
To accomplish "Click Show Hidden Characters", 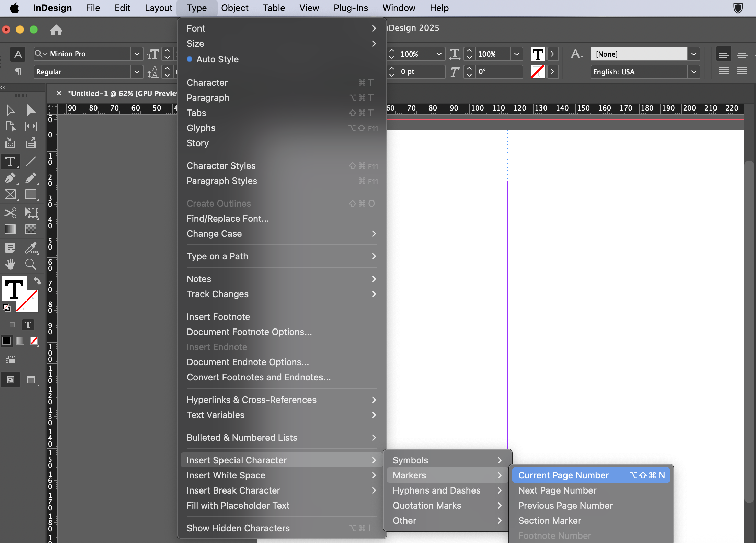I will [x=282, y=528].
